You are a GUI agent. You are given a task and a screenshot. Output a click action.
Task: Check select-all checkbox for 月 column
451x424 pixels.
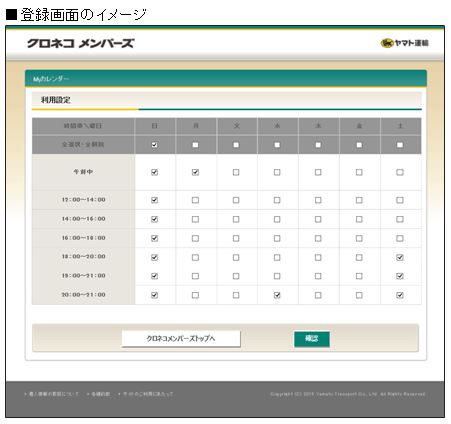[195, 145]
